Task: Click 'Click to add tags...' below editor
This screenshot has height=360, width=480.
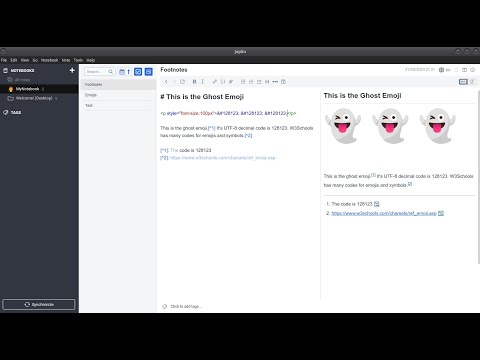Action: click(x=186, y=306)
